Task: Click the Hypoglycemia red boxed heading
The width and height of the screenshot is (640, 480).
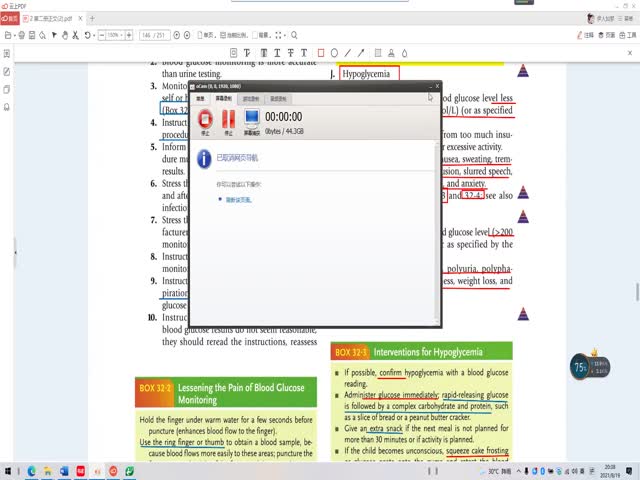Action: pos(369,74)
